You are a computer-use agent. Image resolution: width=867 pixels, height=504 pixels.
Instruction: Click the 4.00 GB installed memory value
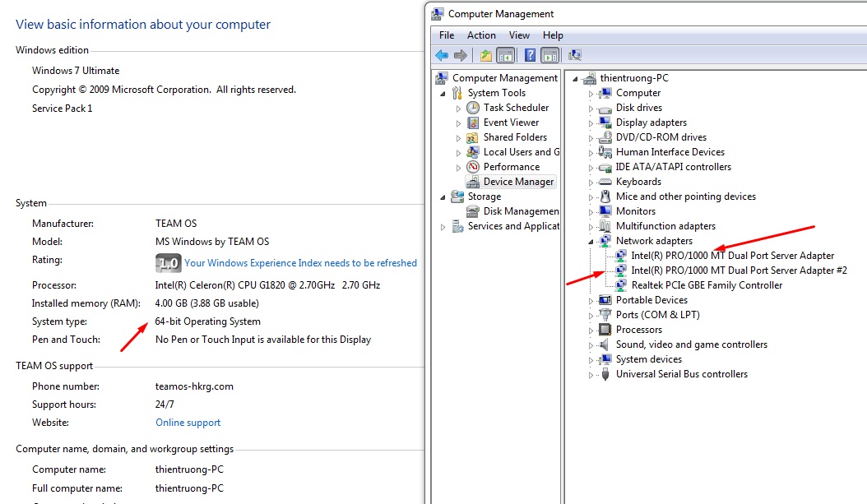pos(206,303)
